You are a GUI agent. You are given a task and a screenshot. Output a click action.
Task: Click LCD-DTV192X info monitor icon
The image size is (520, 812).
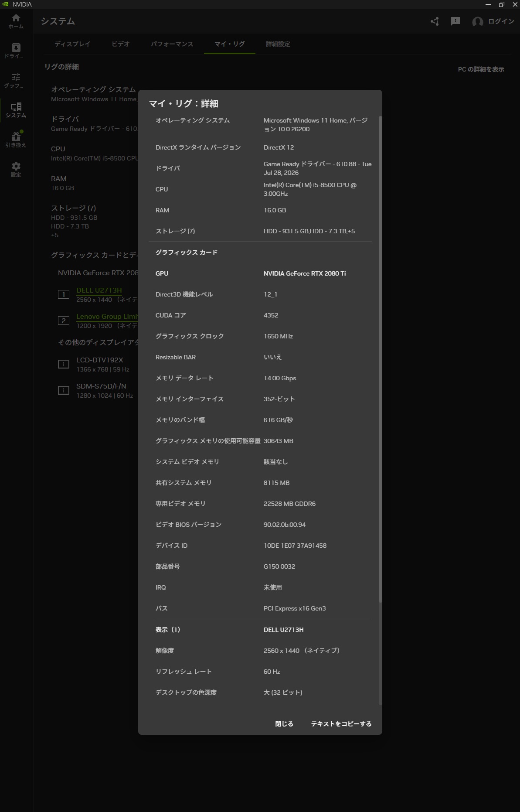click(64, 364)
